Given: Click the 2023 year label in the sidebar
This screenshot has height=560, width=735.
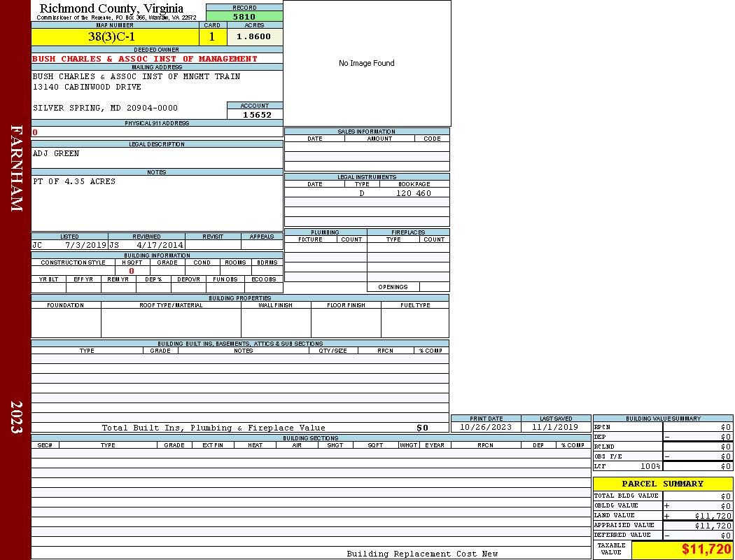Looking at the screenshot, I should [x=16, y=417].
